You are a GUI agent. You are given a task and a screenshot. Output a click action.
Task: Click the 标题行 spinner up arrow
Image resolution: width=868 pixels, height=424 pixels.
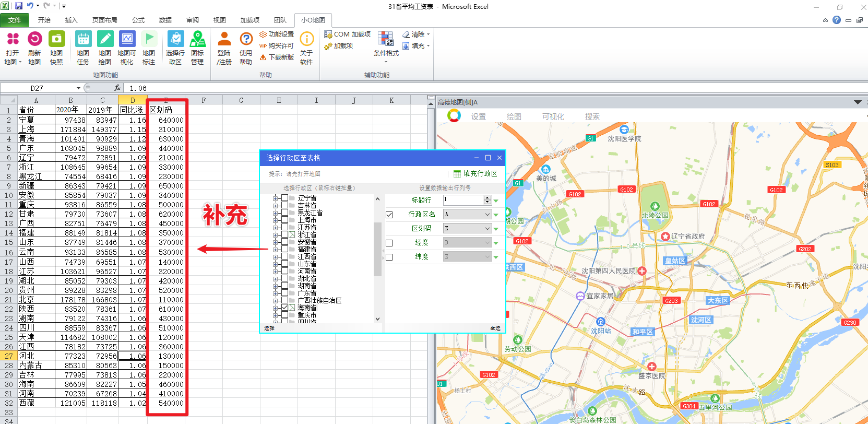(487, 198)
